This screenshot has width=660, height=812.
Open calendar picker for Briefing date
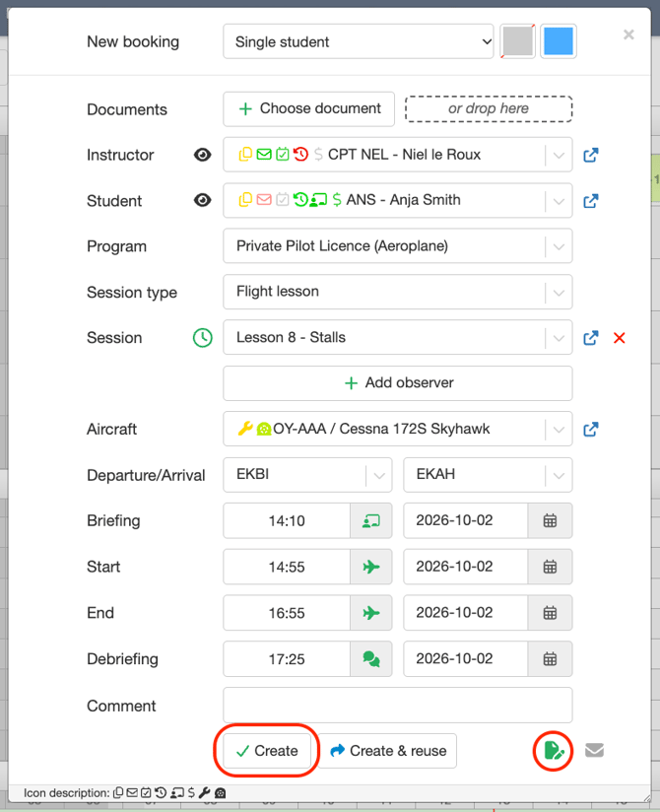[x=550, y=521]
